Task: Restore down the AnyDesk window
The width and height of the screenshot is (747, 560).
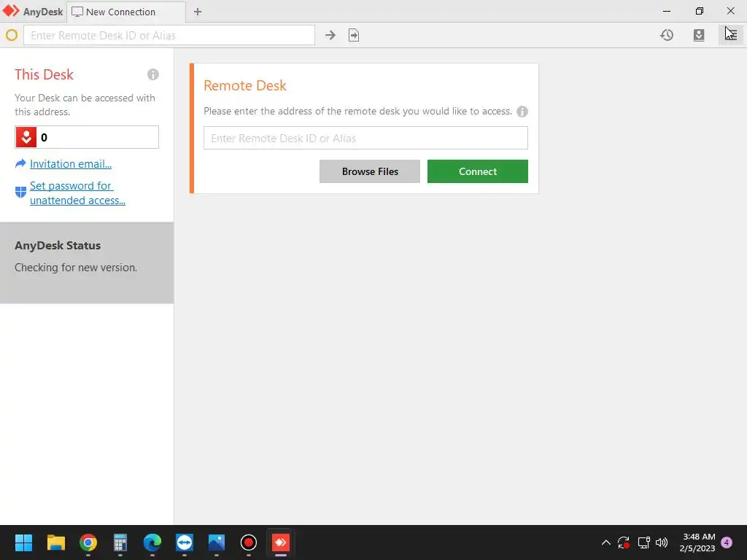Action: (x=699, y=11)
